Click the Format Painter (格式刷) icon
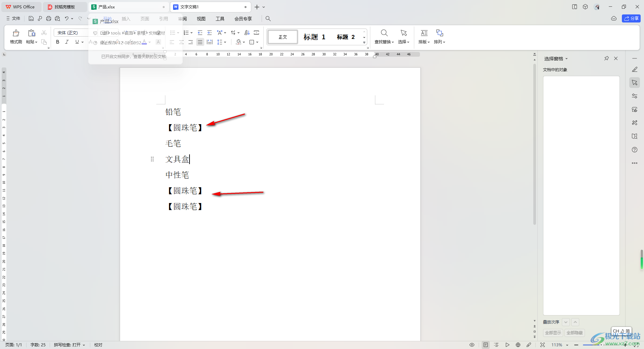Image resolution: width=644 pixels, height=349 pixels. pyautogui.click(x=16, y=33)
